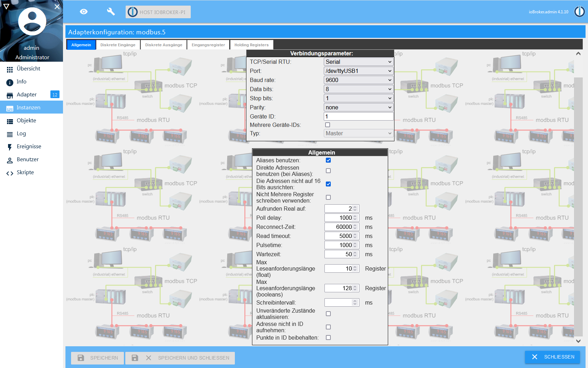Open the Baud rate dropdown
Image resolution: width=588 pixels, height=368 pixels.
point(359,80)
